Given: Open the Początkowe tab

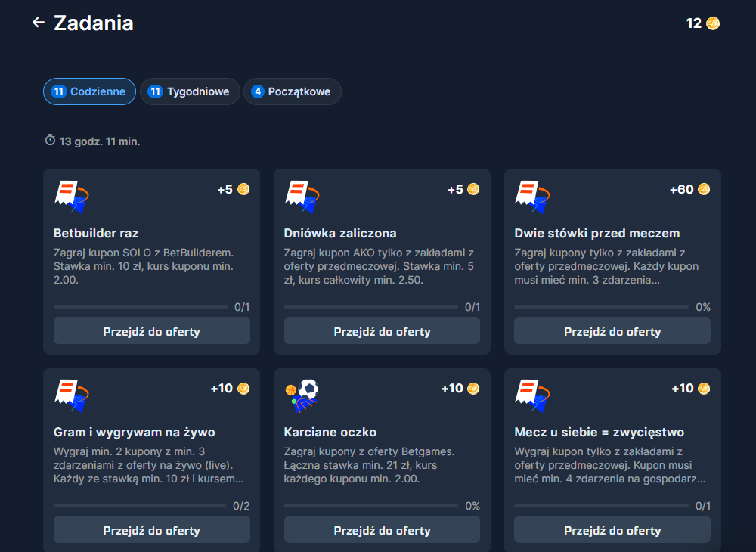Looking at the screenshot, I should click(x=292, y=91).
